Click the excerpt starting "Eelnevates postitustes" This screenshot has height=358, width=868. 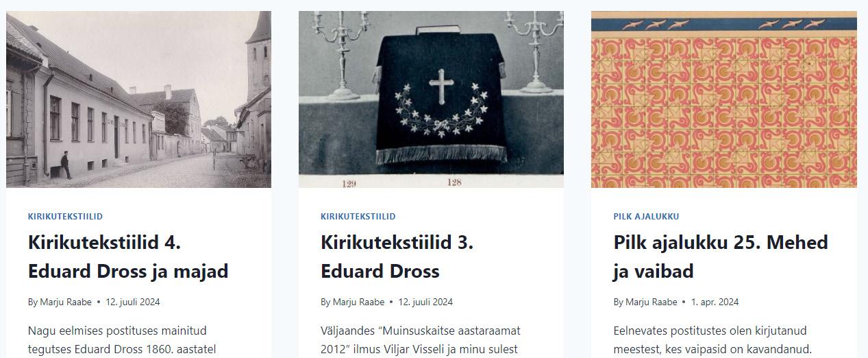coord(712,340)
